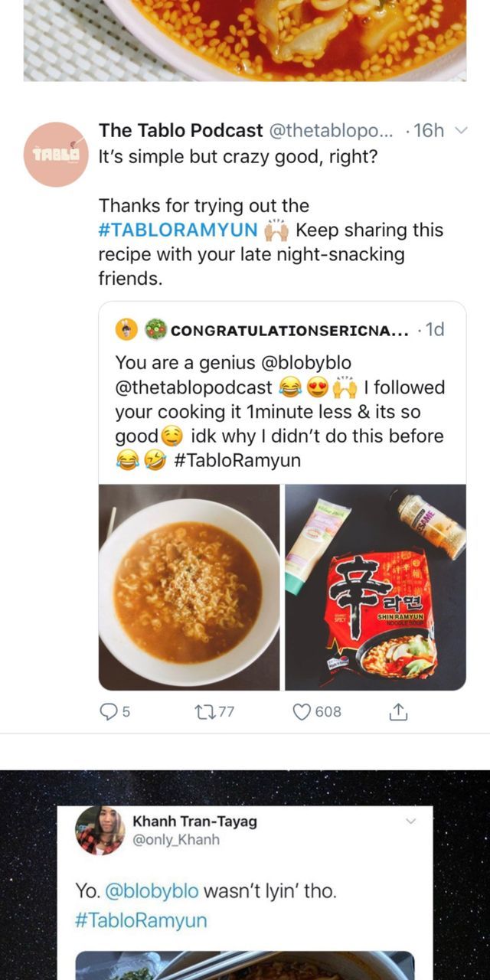Viewport: 490px width, 980px height.
Task: View the ramen bowl photo
Action: click(189, 586)
